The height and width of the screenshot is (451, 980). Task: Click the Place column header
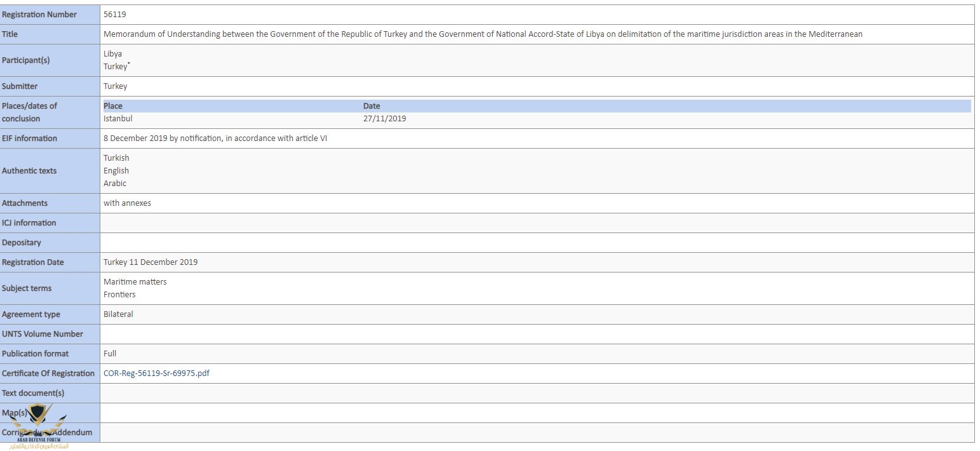tap(113, 106)
